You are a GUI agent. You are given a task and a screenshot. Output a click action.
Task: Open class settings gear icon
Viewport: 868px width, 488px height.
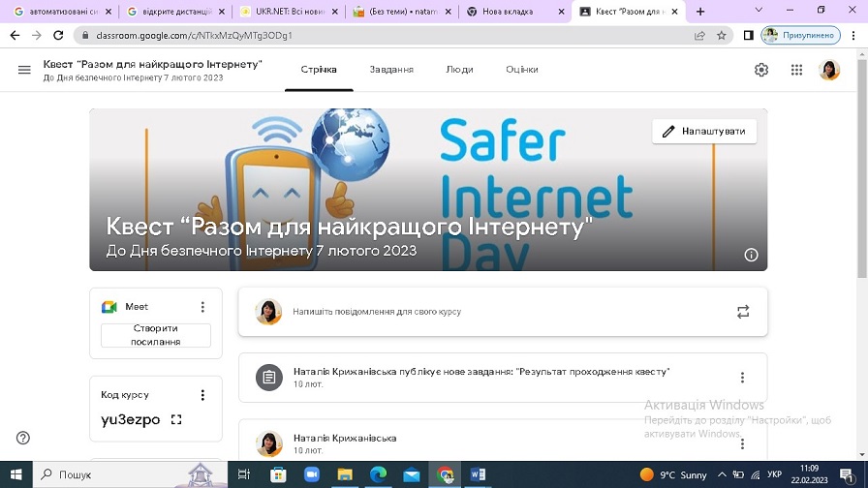point(761,70)
